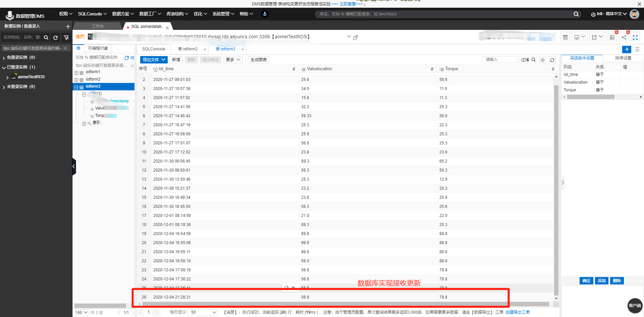Switch to the 工作台 tab
Image resolution: width=644 pixels, height=317 pixels.
point(98,26)
